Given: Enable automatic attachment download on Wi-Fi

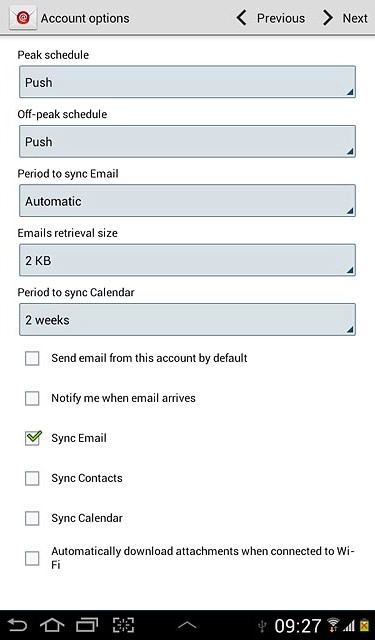Looking at the screenshot, I should tap(32, 558).
